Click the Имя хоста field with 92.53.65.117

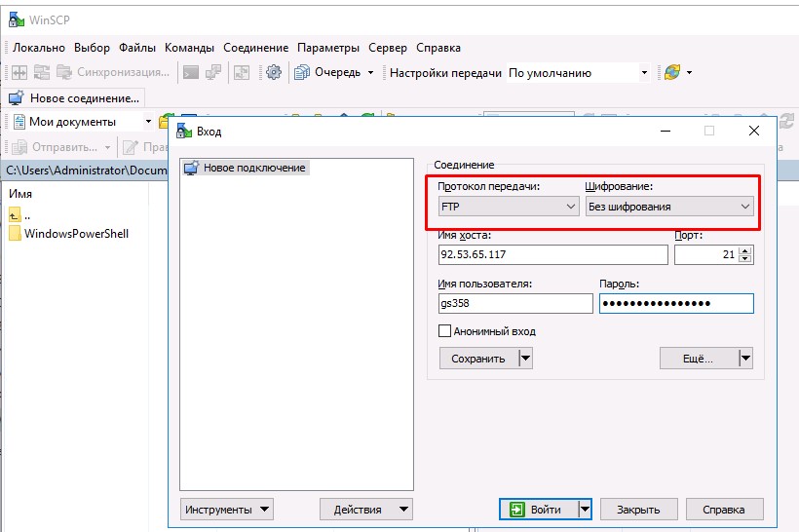click(x=552, y=254)
